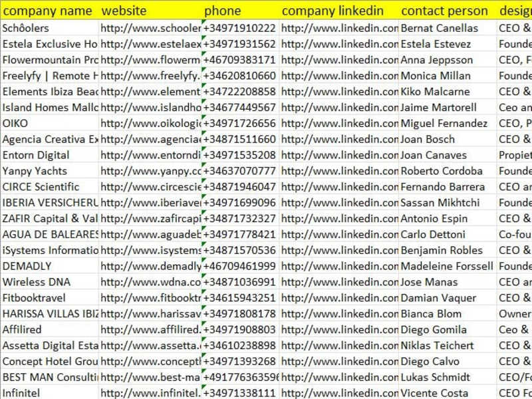Select Agencia Creativa company cell
The image size is (532, 399).
click(49, 139)
